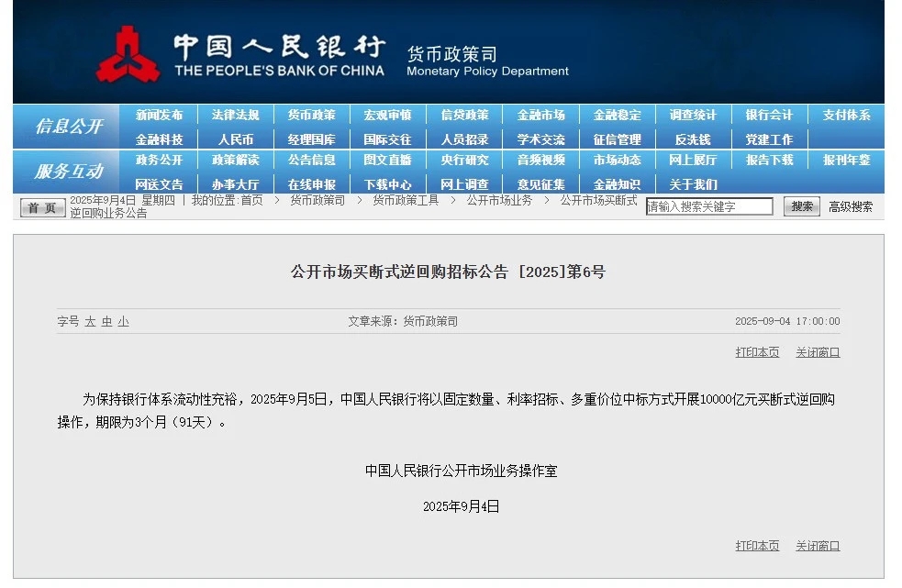Screen dimensions: 902x588
Task: Click the 首页 home button
Action: click(42, 207)
